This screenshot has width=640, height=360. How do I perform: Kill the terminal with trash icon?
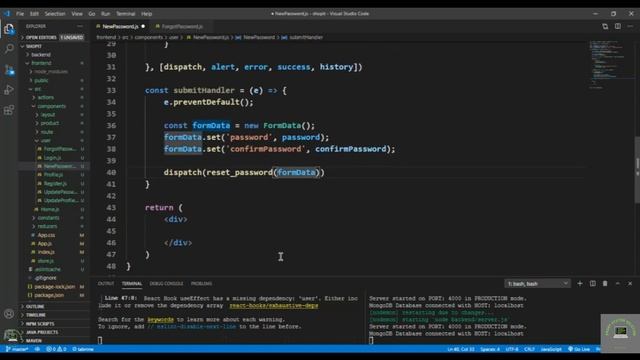pos(605,283)
